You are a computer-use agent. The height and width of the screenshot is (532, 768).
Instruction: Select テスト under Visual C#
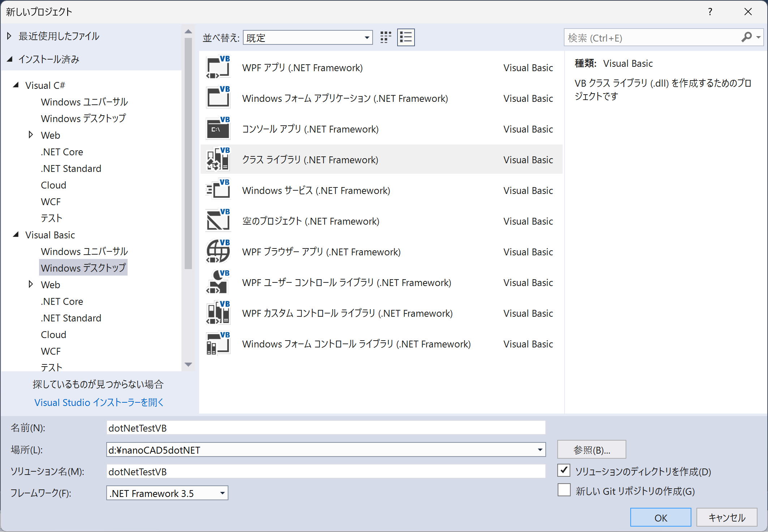click(x=51, y=218)
